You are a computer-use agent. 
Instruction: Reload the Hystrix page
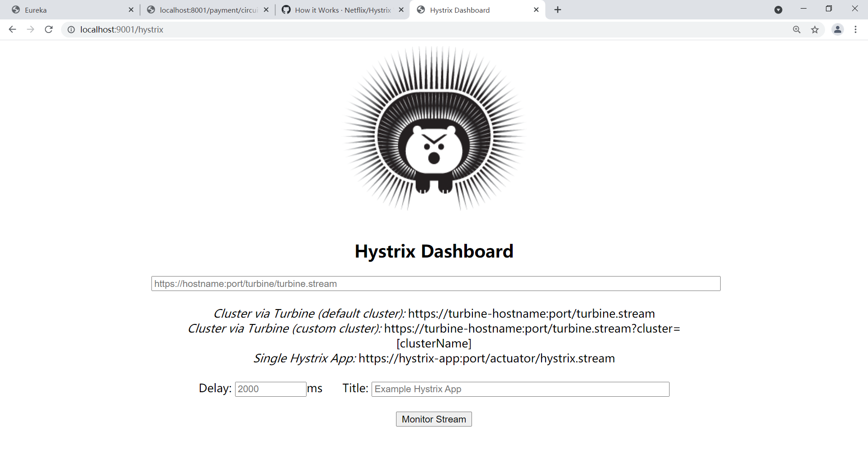pyautogui.click(x=49, y=29)
